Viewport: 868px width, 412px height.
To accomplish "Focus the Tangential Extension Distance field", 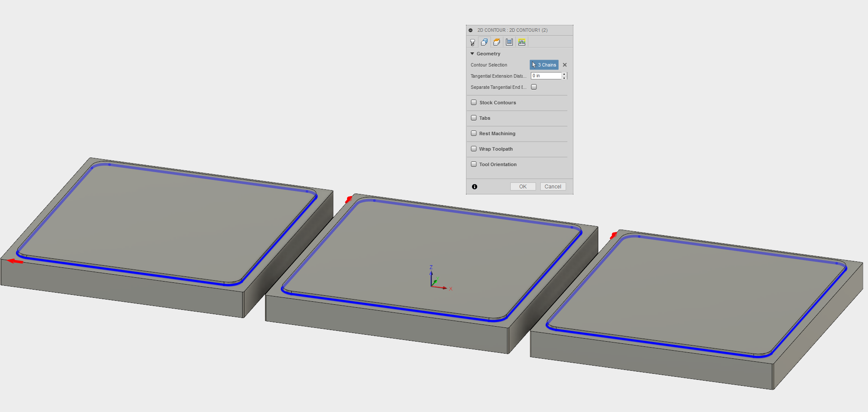I will [546, 76].
